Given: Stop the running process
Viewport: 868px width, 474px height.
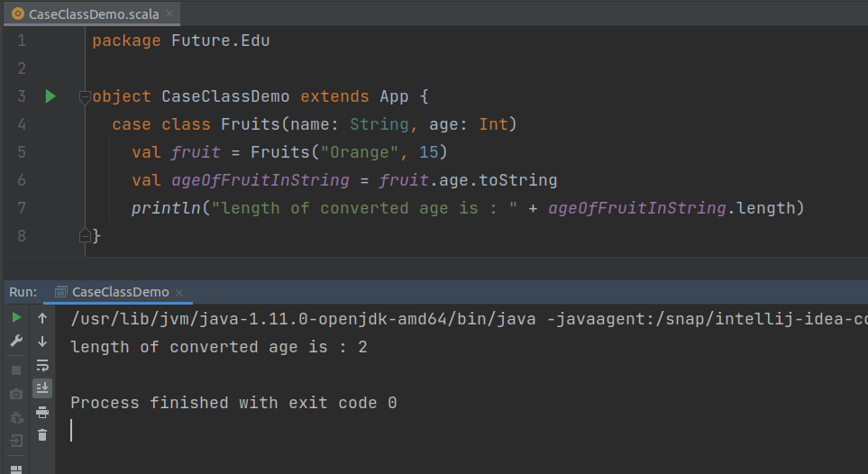Looking at the screenshot, I should (16, 369).
